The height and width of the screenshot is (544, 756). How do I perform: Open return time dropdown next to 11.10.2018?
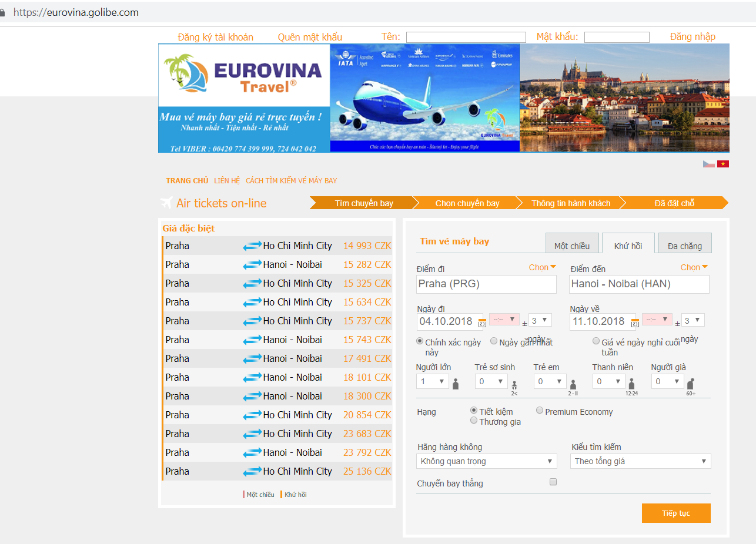point(657,320)
